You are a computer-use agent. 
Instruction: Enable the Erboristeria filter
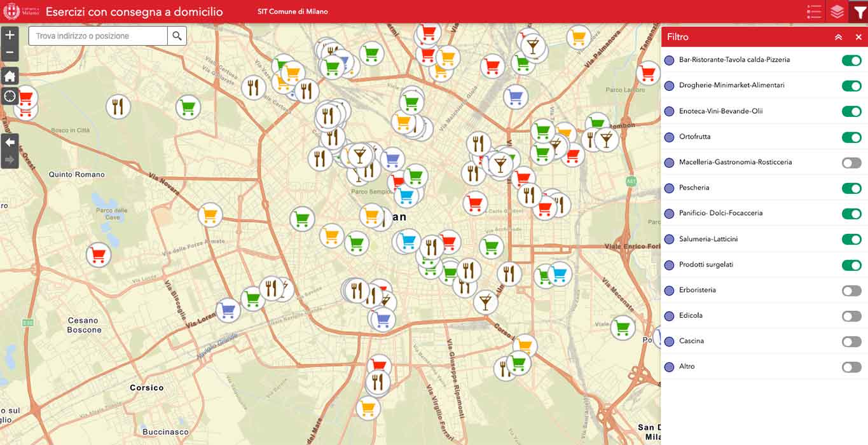tap(851, 291)
